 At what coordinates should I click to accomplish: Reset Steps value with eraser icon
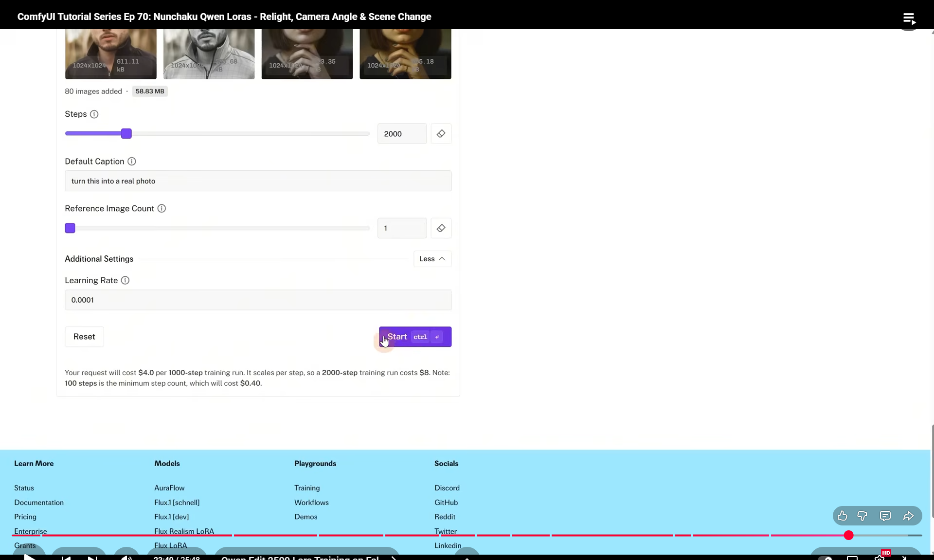pyautogui.click(x=441, y=134)
